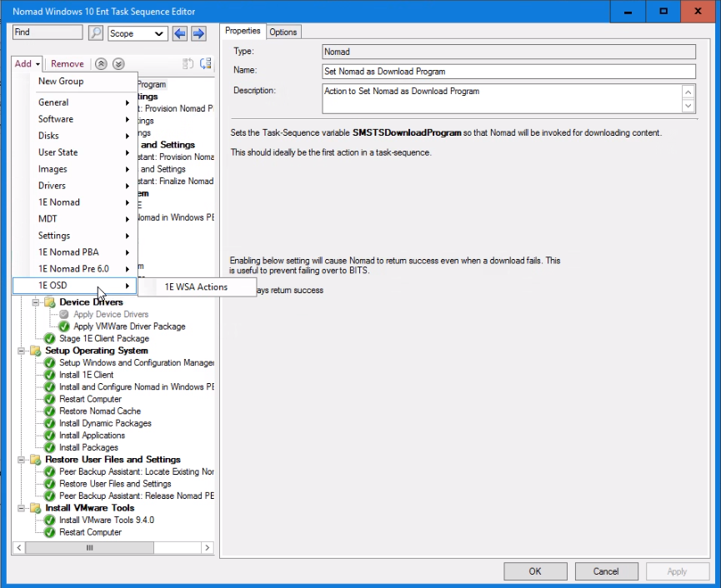
Task: Click the expand all tree icon
Action: pos(206,64)
